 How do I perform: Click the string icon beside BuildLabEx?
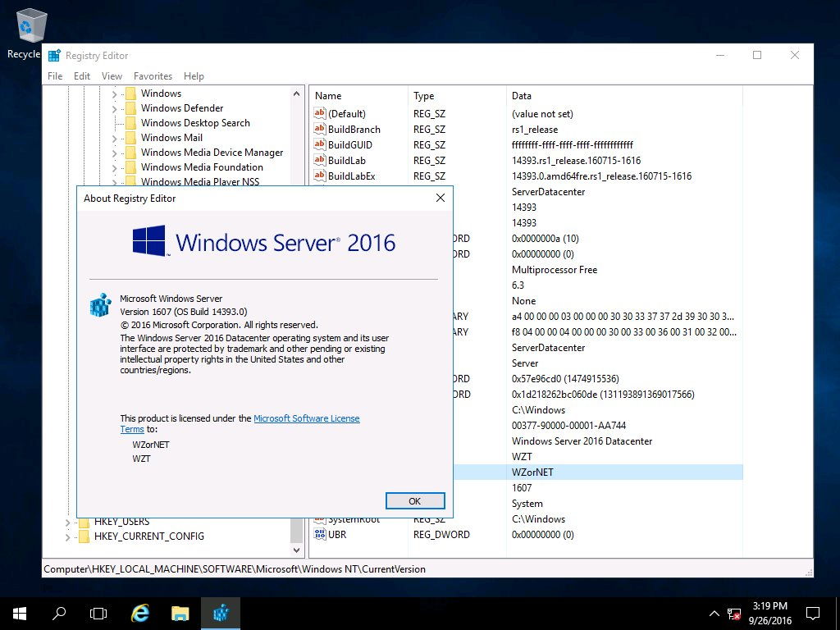[320, 176]
